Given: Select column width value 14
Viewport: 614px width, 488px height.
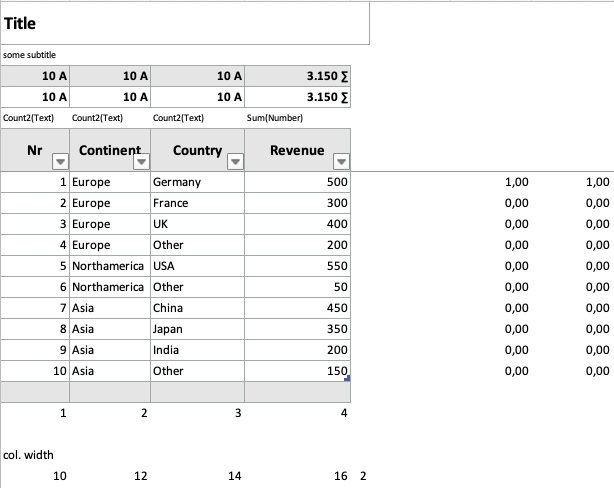Looking at the screenshot, I should pyautogui.click(x=235, y=476).
